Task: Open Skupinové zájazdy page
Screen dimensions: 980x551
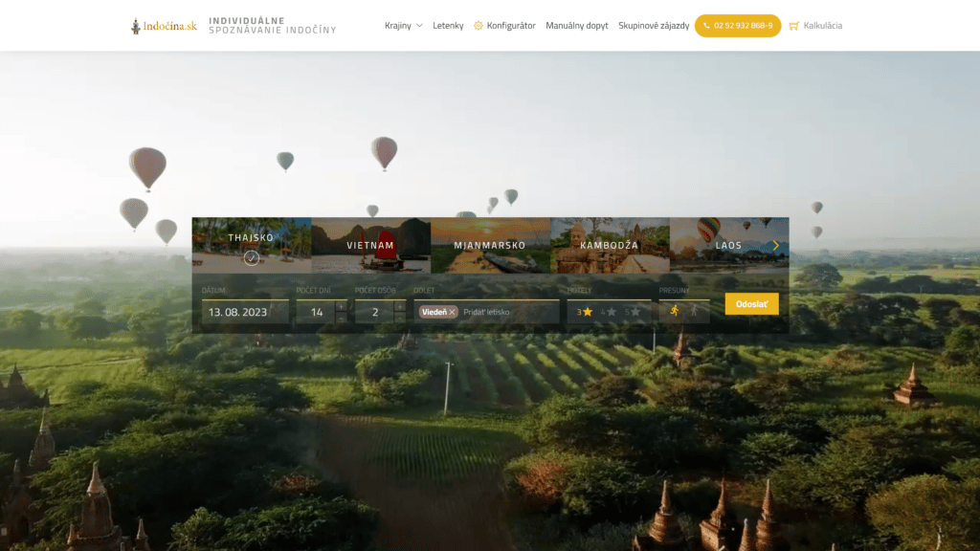Action: tap(654, 26)
